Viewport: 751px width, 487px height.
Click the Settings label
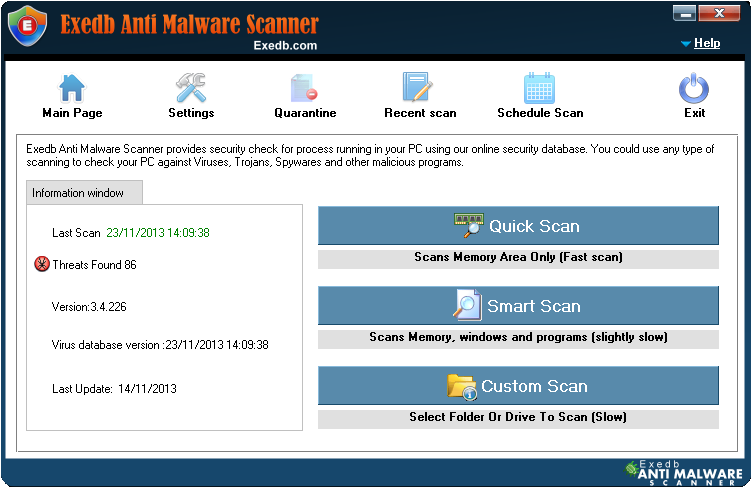191,113
